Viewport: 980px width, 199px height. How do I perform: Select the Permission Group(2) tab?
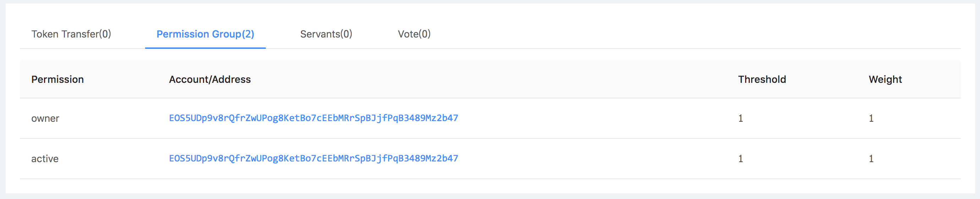click(205, 34)
